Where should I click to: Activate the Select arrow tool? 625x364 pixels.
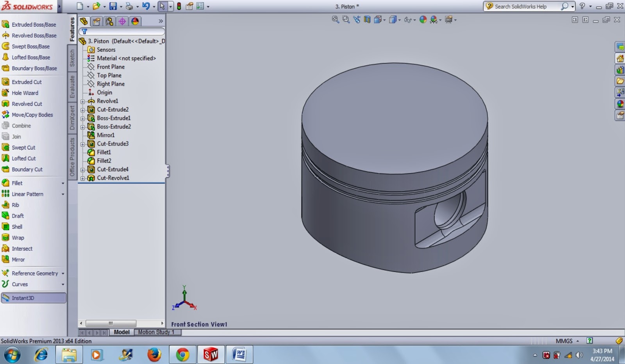tap(162, 6)
